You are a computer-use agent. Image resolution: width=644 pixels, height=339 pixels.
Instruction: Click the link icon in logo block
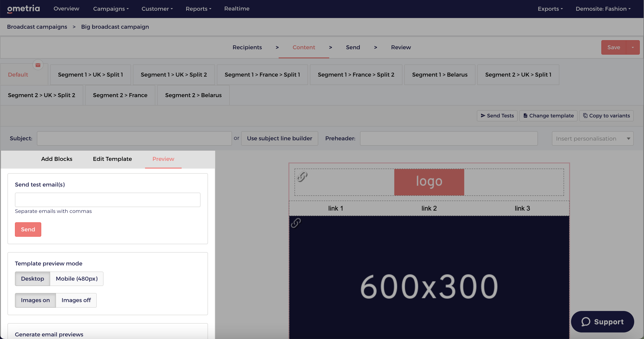click(x=302, y=177)
